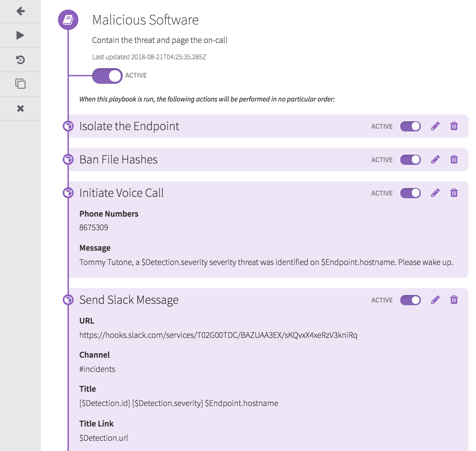This screenshot has height=451, width=476.
Task: Disable the Isolate the Endpoint toggle
Action: pyautogui.click(x=411, y=126)
